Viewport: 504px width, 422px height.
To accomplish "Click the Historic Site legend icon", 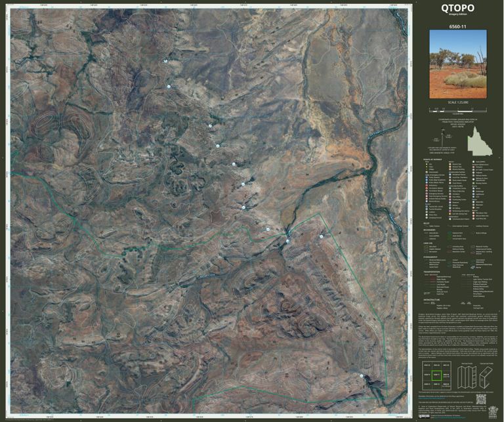I will pos(450,164).
